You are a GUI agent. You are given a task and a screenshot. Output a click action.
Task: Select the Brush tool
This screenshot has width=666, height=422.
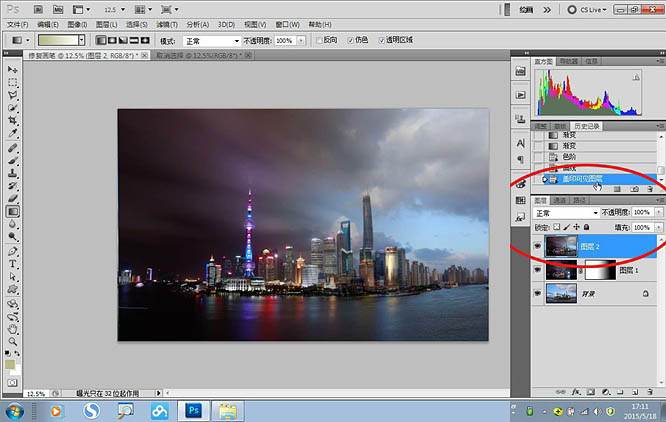click(13, 160)
